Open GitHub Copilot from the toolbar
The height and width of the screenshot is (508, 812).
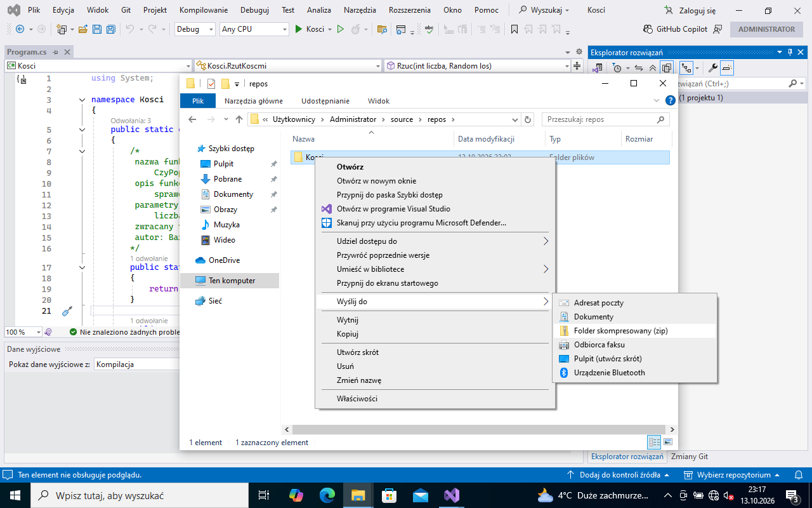676,29
